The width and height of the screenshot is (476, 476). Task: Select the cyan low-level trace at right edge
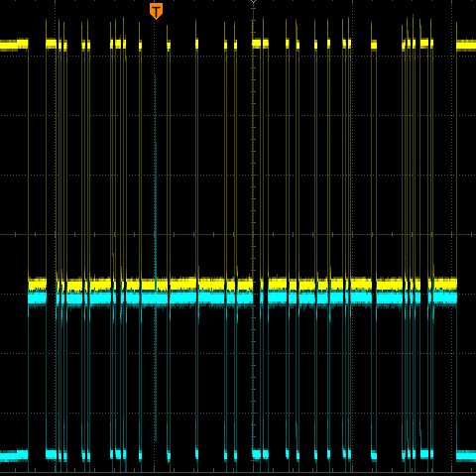[466, 456]
